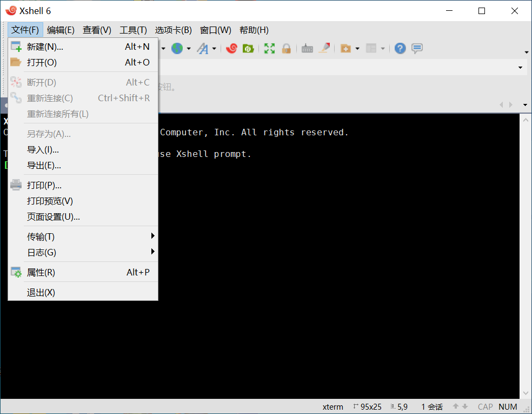Launch the green Xftp file transfer icon
The height and width of the screenshot is (414, 532).
[248, 49]
